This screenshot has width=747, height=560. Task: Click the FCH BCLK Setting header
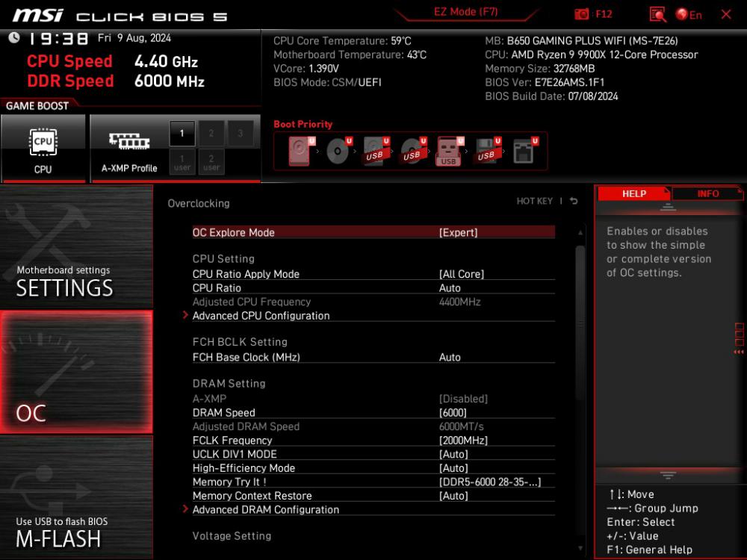(240, 342)
